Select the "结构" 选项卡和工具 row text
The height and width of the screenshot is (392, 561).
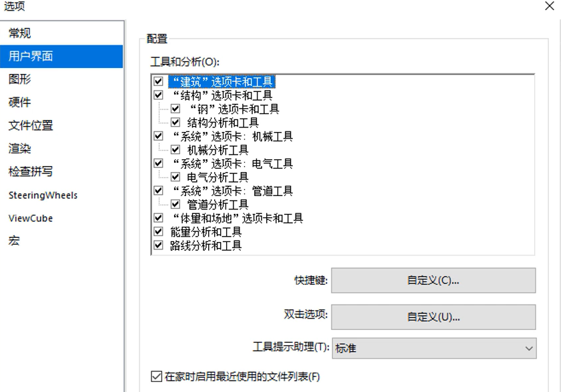point(222,95)
